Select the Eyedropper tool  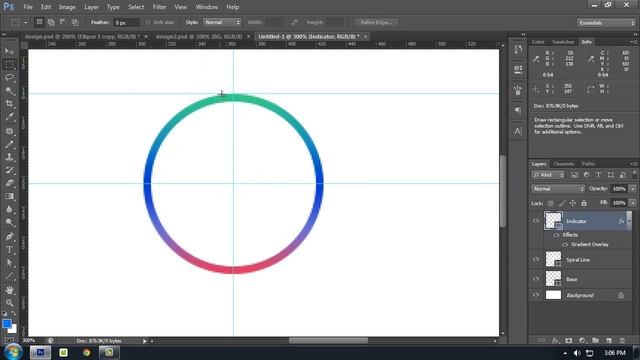9,116
